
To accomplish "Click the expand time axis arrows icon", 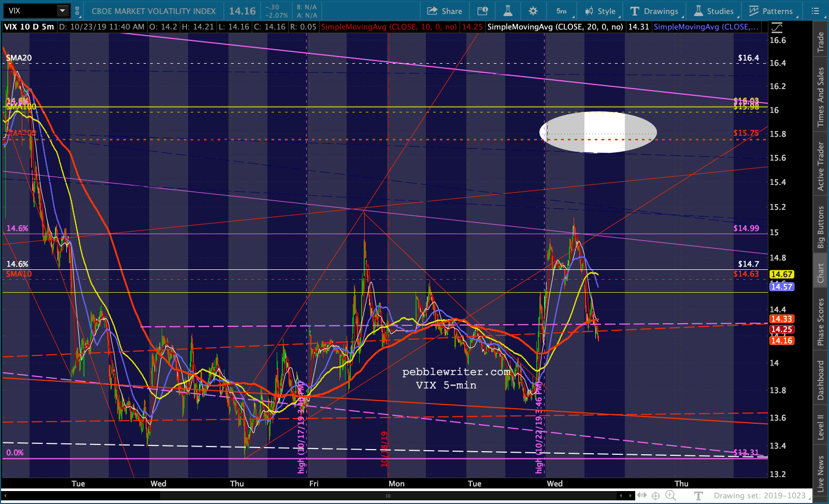I will tap(642, 496).
